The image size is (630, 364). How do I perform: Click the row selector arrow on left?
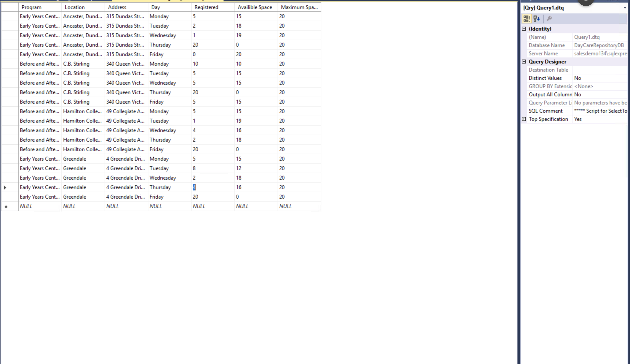5,187
